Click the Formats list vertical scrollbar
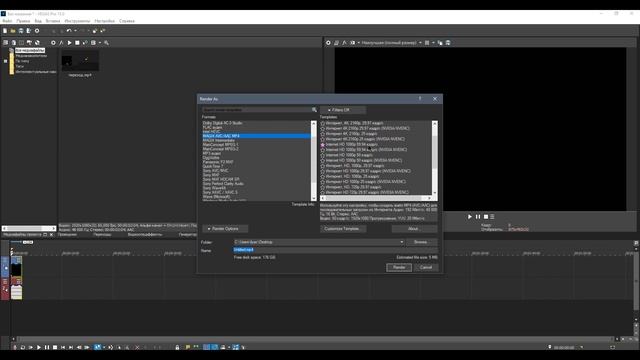Image resolution: width=640 pixels, height=360 pixels. click(314, 160)
